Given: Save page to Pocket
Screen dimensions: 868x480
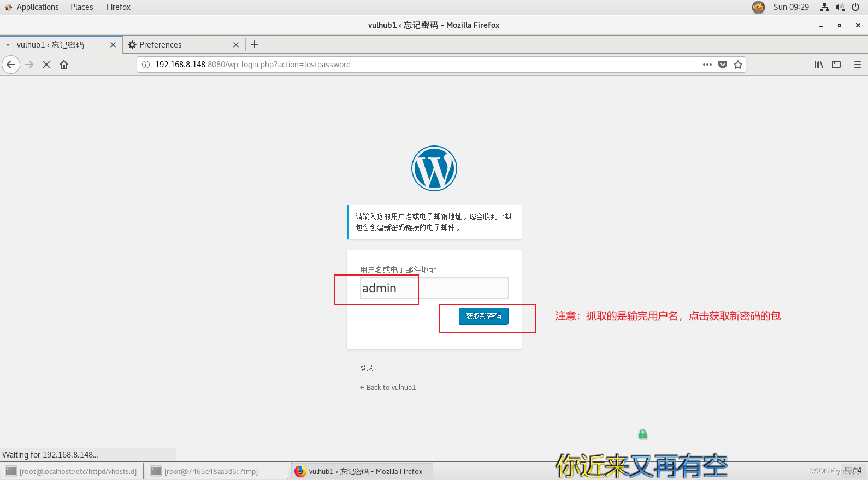Looking at the screenshot, I should tap(723, 65).
